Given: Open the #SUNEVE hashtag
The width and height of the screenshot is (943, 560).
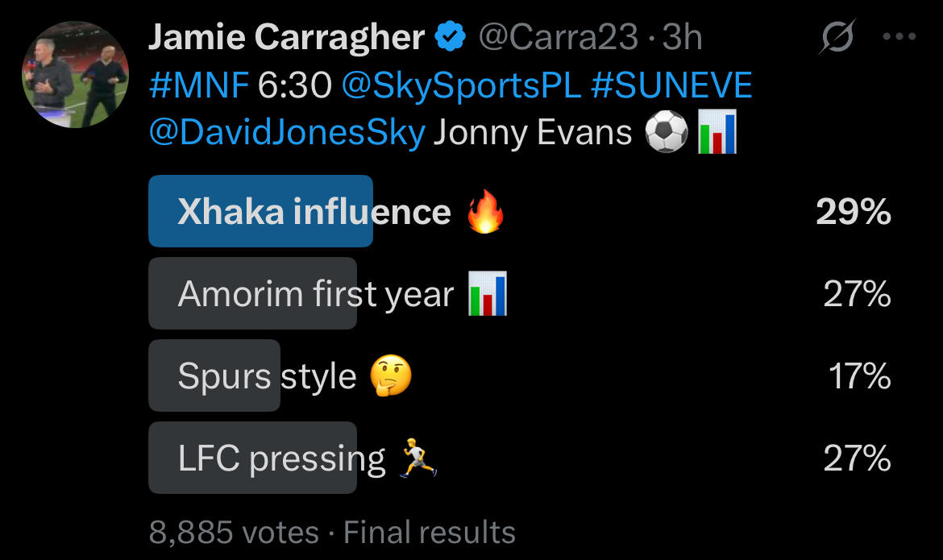Looking at the screenshot, I should 671,85.
